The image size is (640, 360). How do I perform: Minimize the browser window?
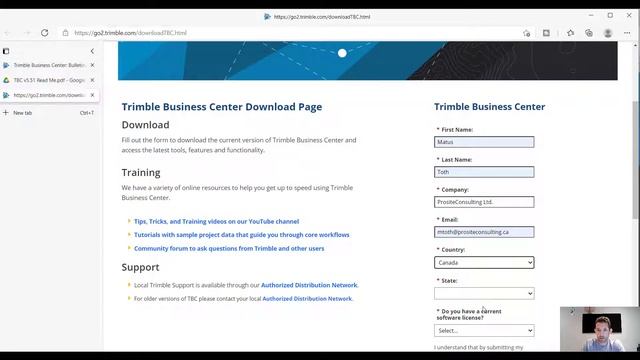pyautogui.click(x=591, y=16)
